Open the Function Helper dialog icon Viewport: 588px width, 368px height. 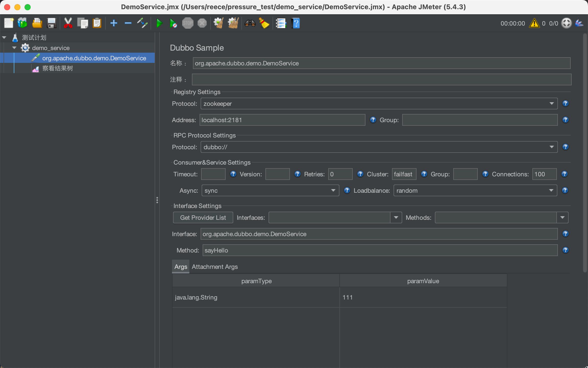(x=281, y=23)
